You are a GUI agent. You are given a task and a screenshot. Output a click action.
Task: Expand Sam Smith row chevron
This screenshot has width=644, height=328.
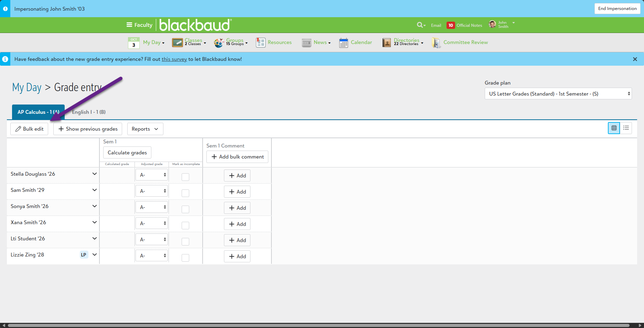94,190
